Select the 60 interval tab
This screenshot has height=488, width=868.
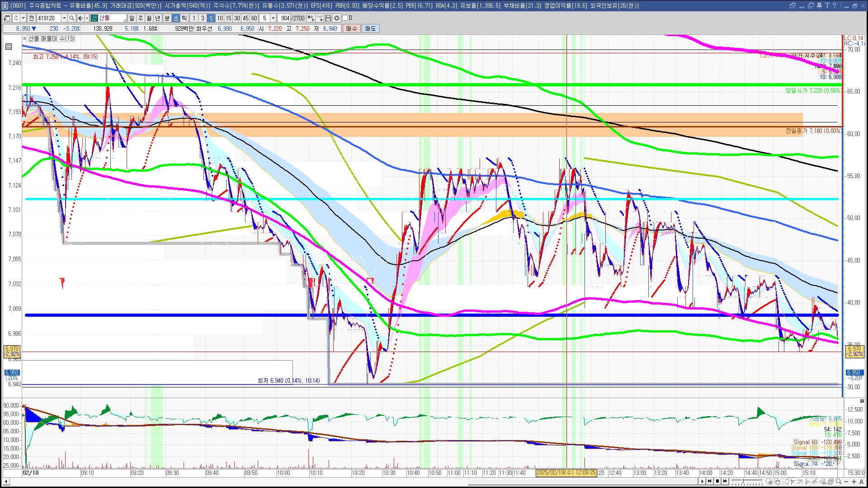point(254,18)
